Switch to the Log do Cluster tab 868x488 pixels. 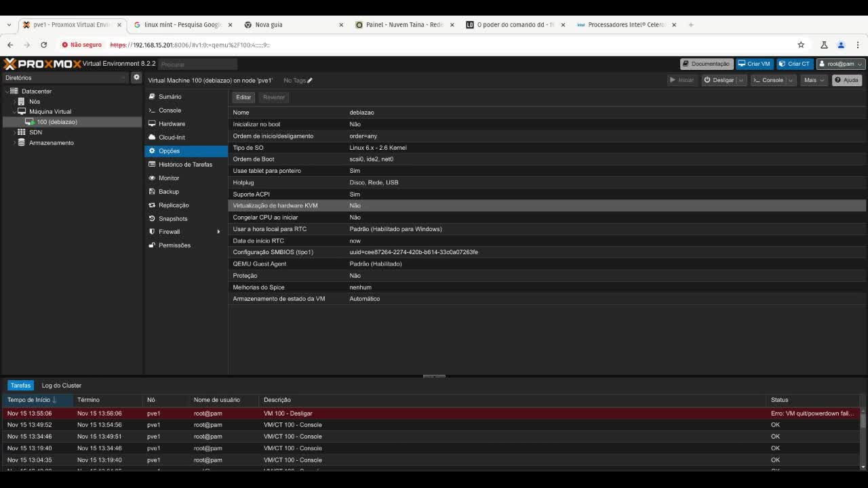click(61, 386)
